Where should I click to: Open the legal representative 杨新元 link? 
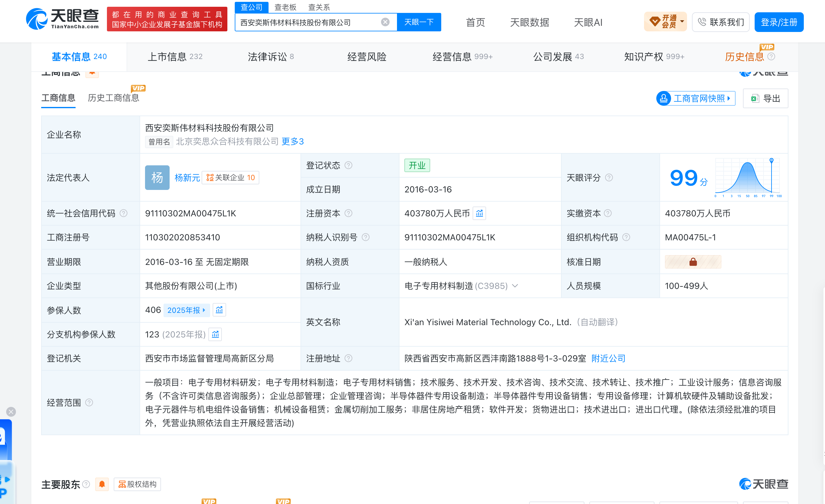coord(187,178)
